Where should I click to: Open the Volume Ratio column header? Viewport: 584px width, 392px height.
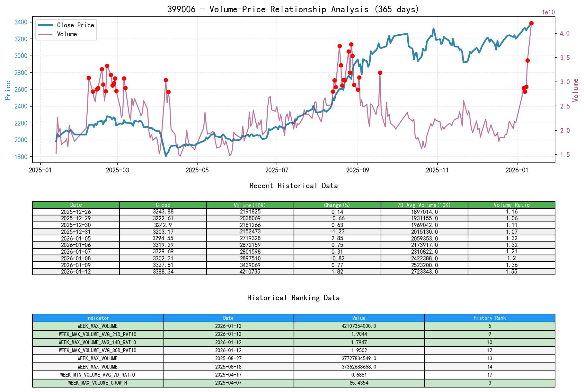512,205
